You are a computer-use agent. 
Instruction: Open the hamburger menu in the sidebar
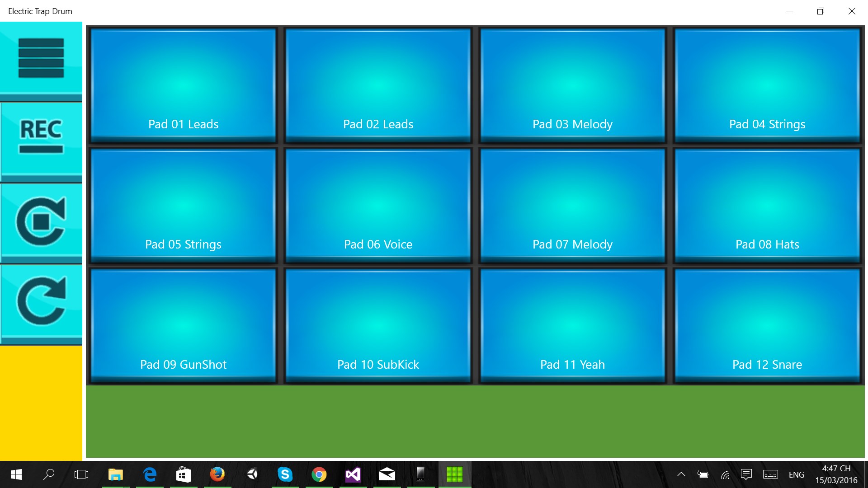(40, 59)
